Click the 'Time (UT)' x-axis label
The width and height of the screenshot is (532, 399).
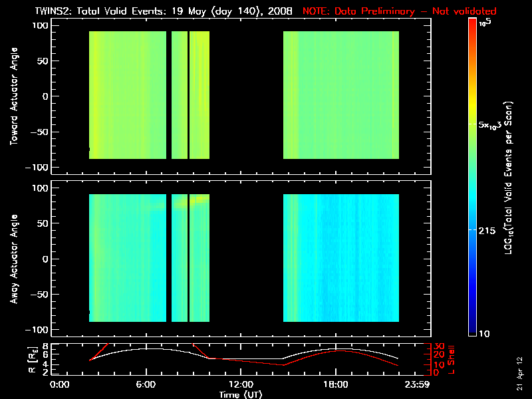(x=241, y=394)
